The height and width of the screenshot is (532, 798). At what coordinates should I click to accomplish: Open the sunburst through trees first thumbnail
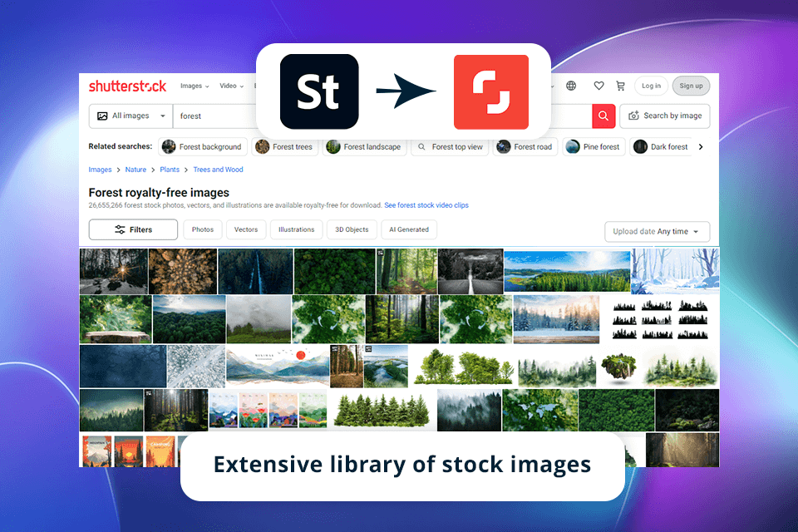(114, 271)
